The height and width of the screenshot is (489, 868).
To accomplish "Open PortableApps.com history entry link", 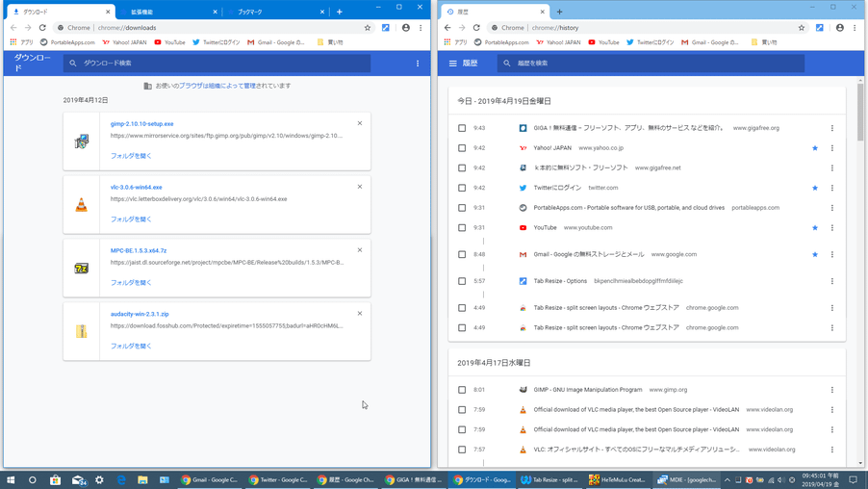I will 628,208.
